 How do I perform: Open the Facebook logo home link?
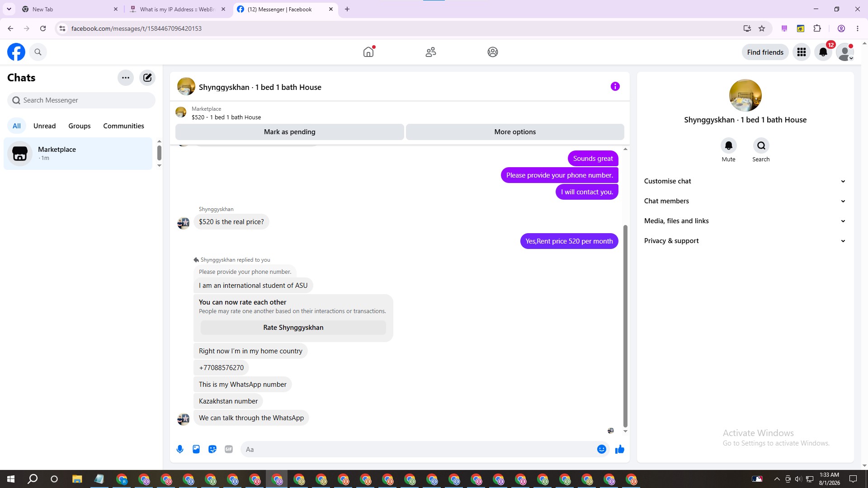(16, 52)
